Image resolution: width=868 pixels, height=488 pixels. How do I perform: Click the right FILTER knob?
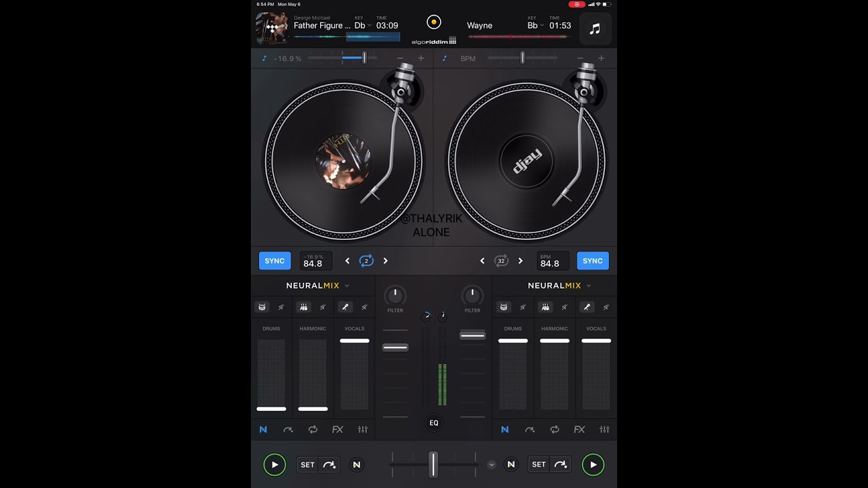(x=472, y=296)
